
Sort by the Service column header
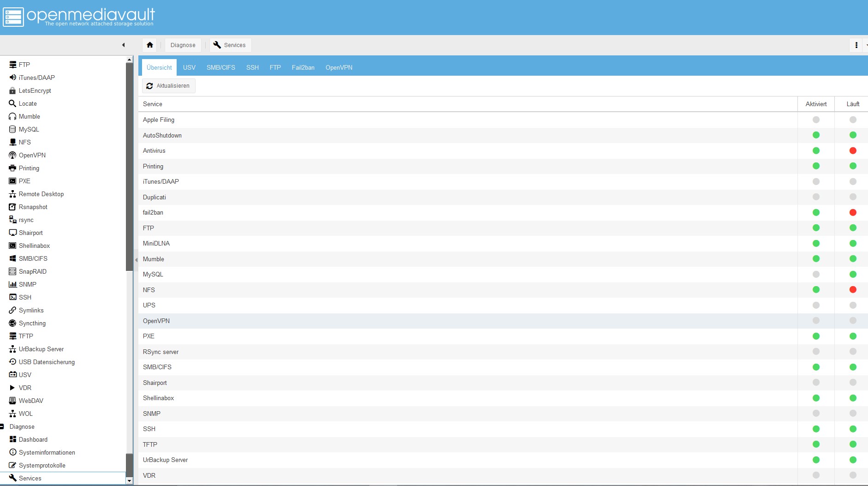(468, 104)
